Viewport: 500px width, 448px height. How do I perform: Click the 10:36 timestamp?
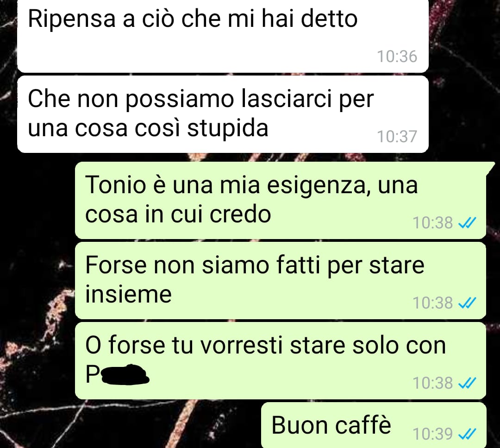(397, 57)
